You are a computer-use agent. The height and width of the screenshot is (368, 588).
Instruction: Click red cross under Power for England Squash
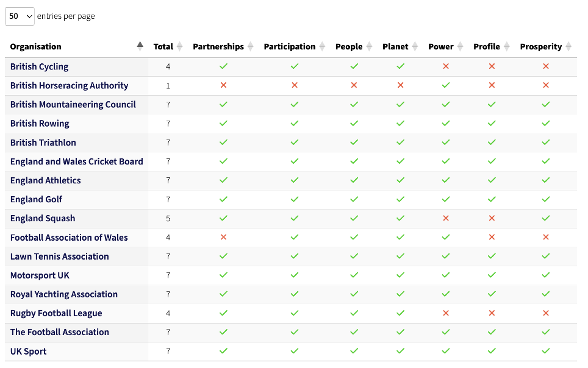[446, 218]
